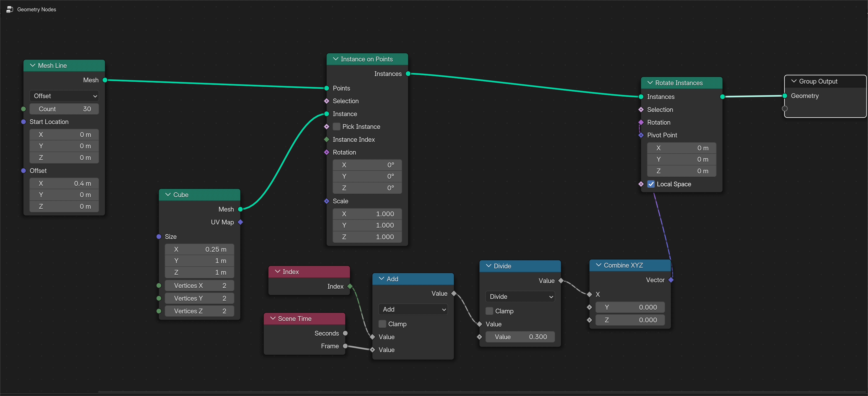Click the X input socket on Combine XYZ
The image size is (868, 396).
click(589, 294)
